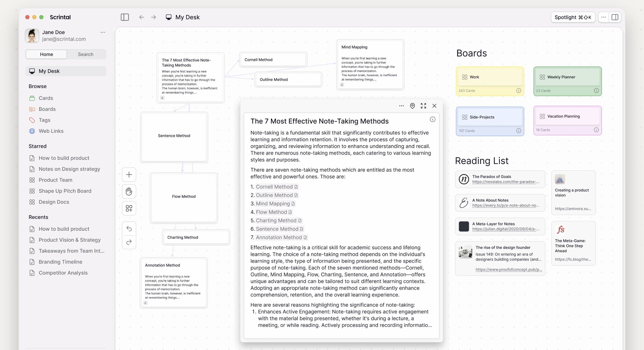This screenshot has height=350, width=644.
Task: Open the Spotlight search button
Action: click(573, 17)
